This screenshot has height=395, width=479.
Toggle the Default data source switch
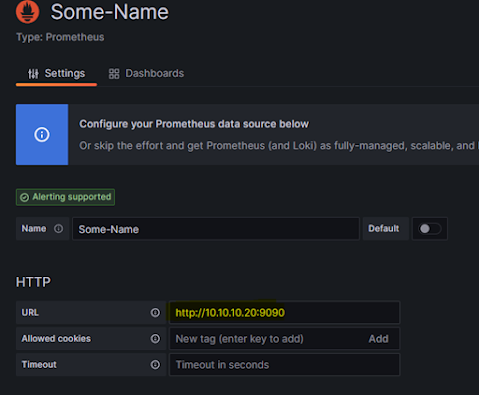tap(430, 229)
